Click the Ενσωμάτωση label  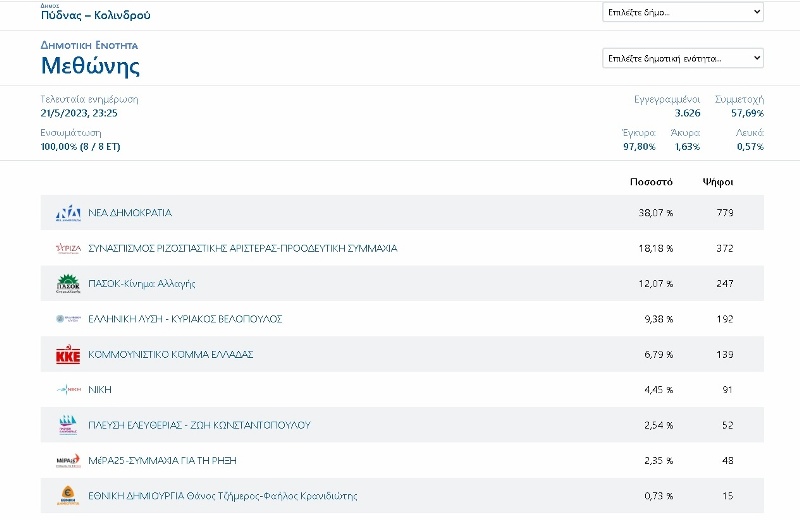[71, 133]
